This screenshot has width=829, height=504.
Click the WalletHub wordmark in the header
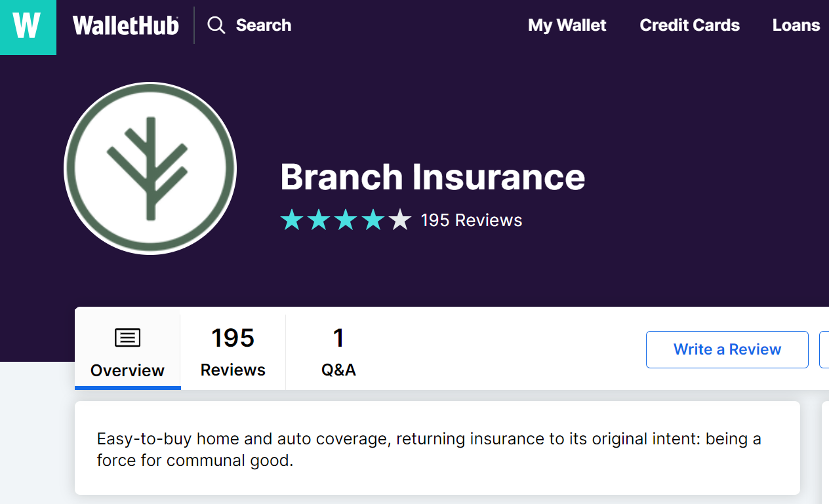click(x=125, y=25)
